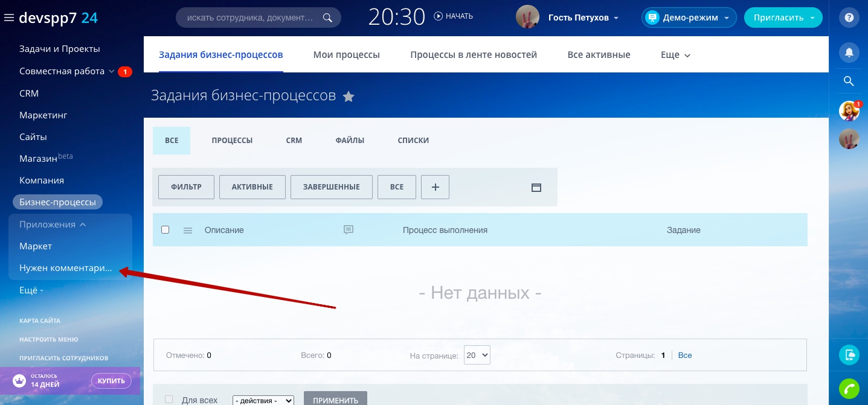Image resolution: width=868 pixels, height=405 pixels.
Task: Enable the 'Для всех' checkbox
Action: click(x=169, y=400)
